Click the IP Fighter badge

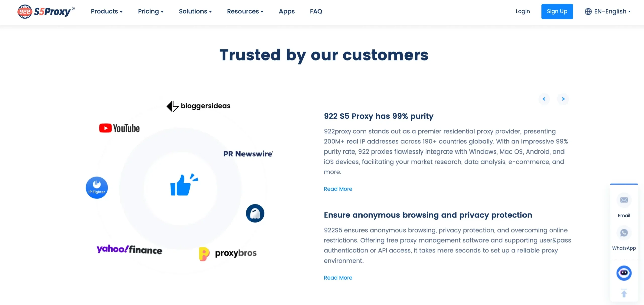pos(97,188)
